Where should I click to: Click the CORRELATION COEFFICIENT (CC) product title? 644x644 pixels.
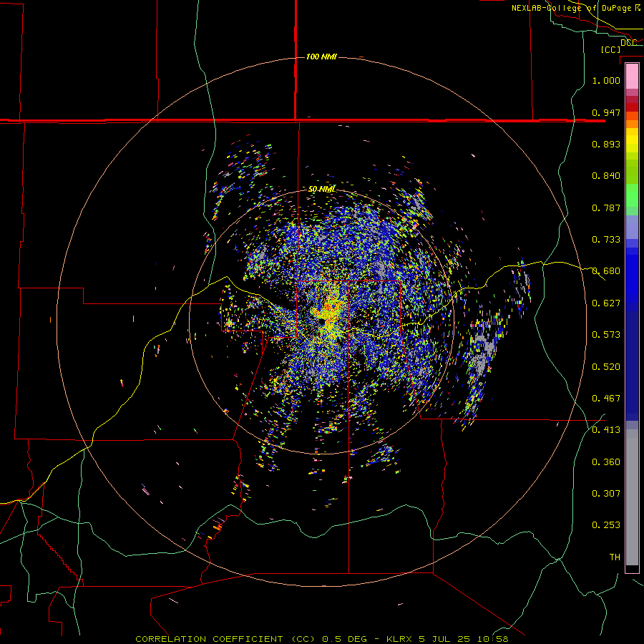click(x=227, y=639)
